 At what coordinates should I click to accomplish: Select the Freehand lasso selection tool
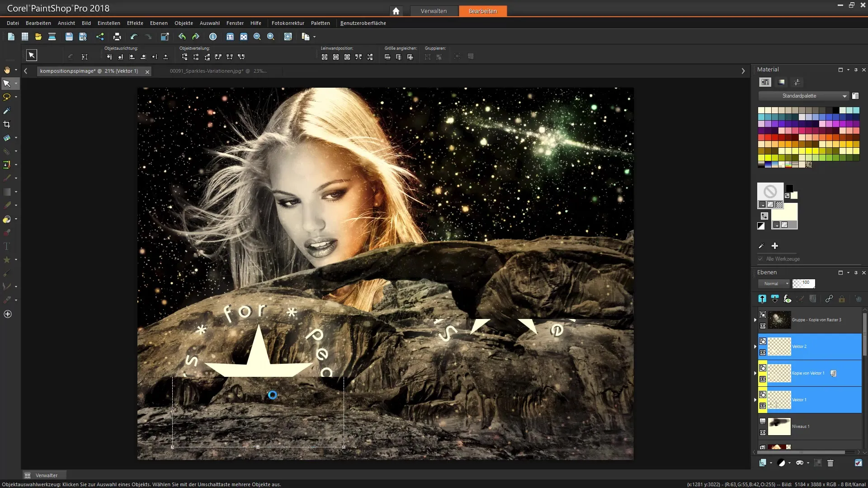tap(7, 97)
